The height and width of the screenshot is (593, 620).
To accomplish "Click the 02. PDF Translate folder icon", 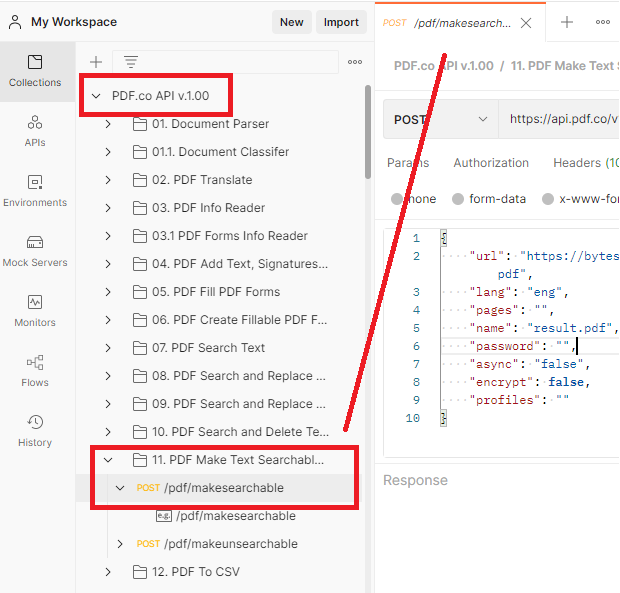I will [x=140, y=180].
